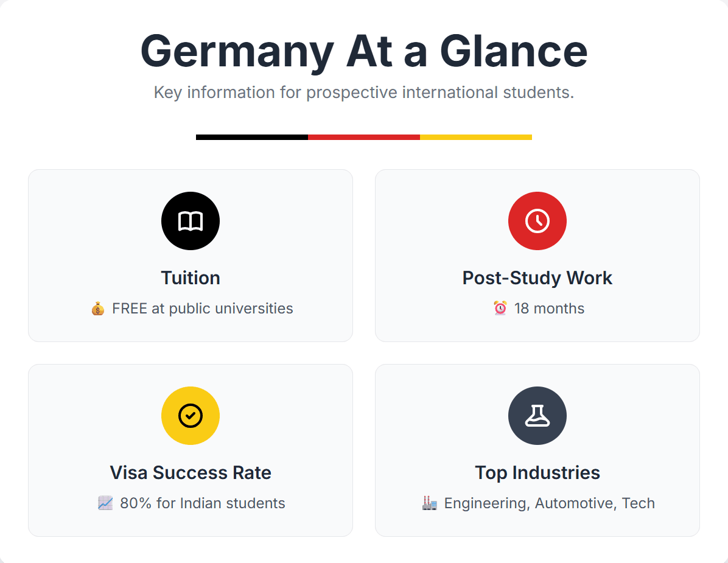Click "FREE at public universities" text
This screenshot has height=563, width=728.
[x=203, y=309]
